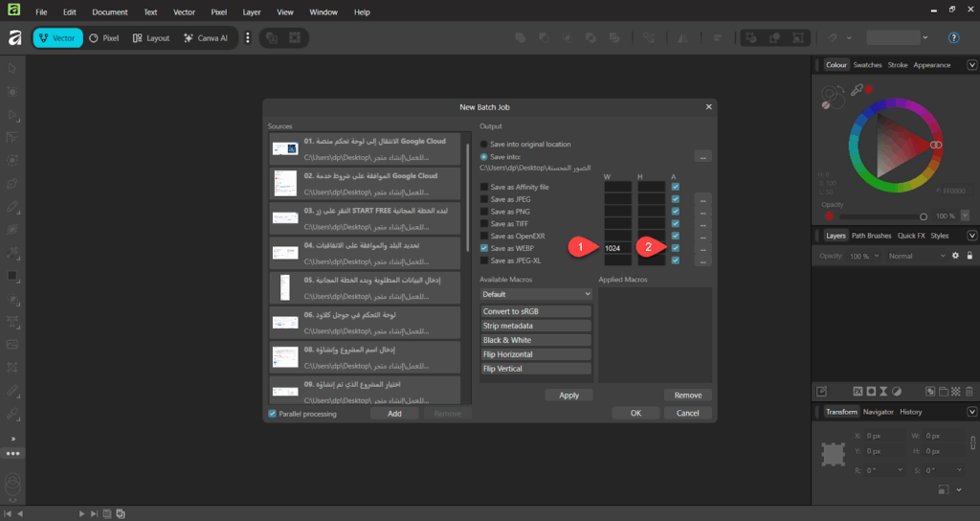
Task: Click the lock icon in Layers panel
Action: coord(969,256)
